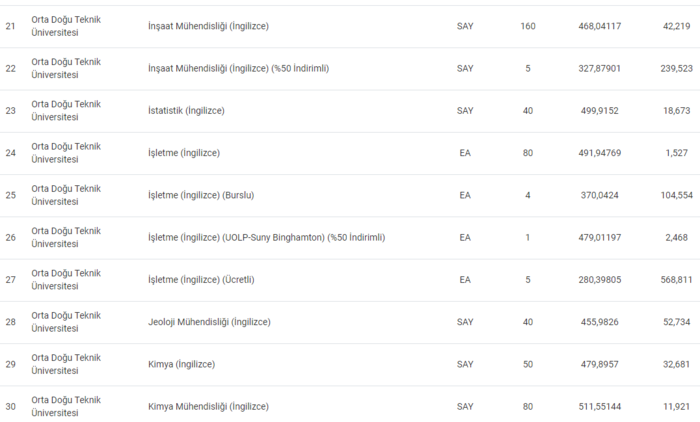Click the university name in row 26

66,237
